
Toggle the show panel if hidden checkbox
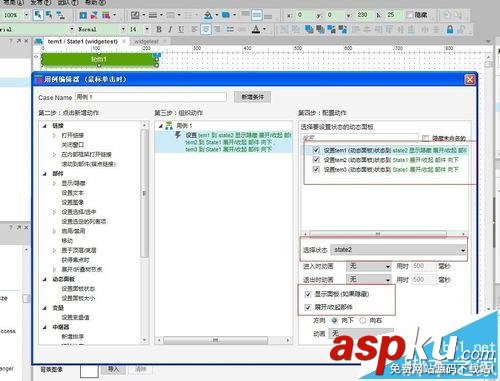pos(308,294)
